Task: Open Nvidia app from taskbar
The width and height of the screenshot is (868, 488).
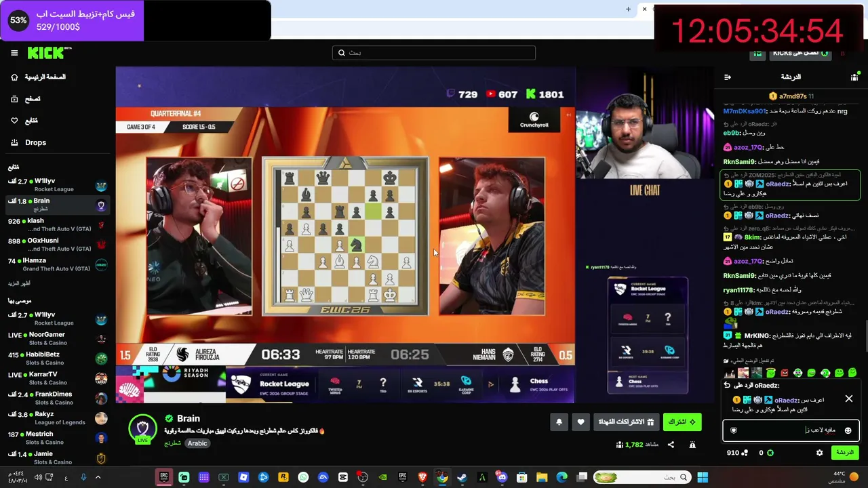Action: point(382,477)
